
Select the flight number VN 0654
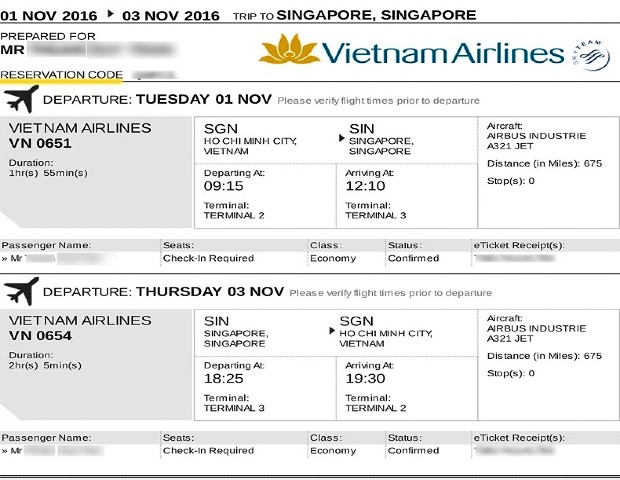[40, 335]
